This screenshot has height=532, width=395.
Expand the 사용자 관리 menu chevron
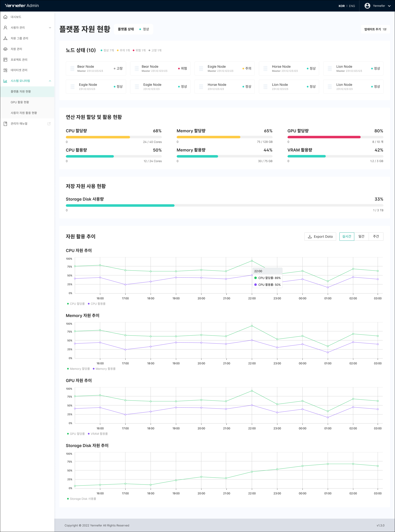click(x=50, y=28)
